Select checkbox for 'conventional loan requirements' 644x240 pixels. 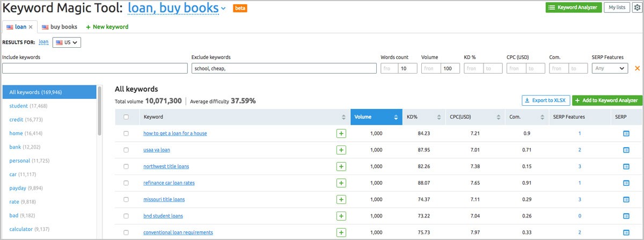(126, 232)
